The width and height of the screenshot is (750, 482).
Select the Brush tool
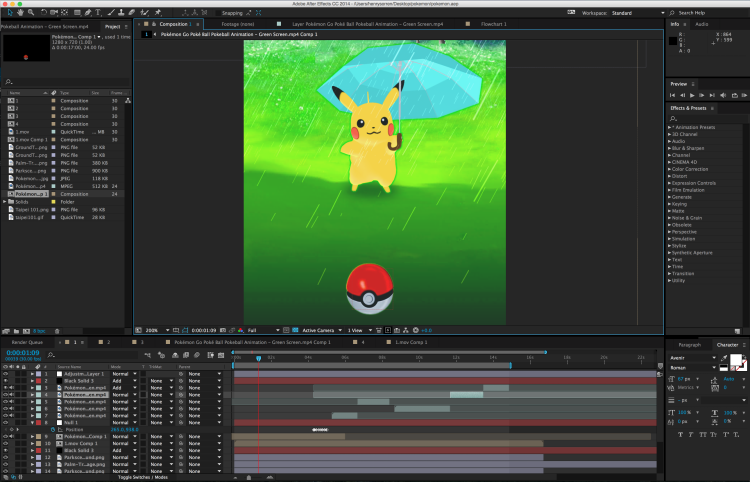(111, 12)
